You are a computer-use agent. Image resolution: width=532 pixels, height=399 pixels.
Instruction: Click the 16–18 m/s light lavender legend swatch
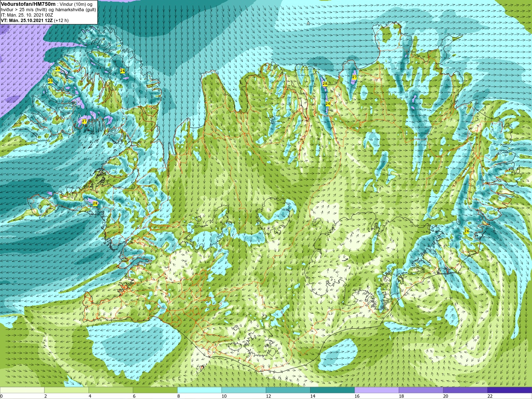pos(377,390)
